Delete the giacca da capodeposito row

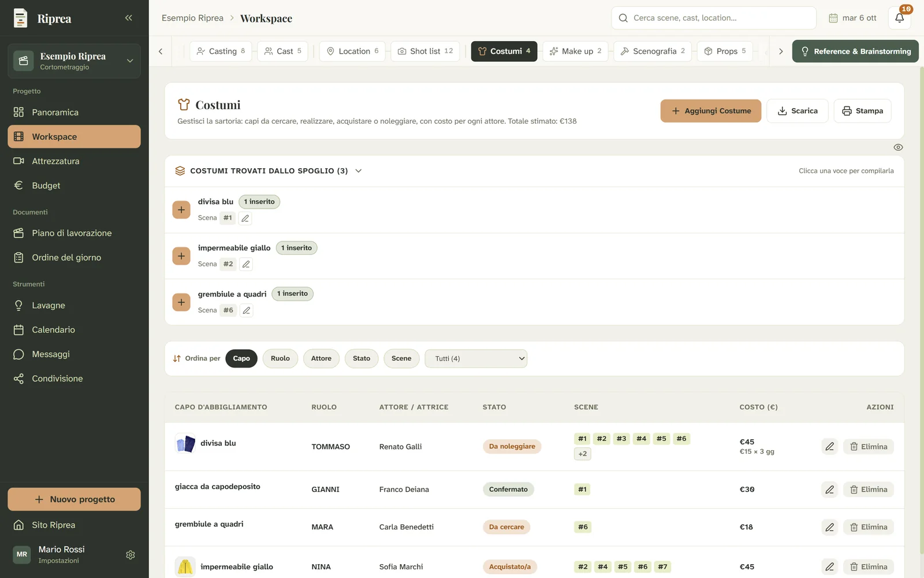[869, 490]
